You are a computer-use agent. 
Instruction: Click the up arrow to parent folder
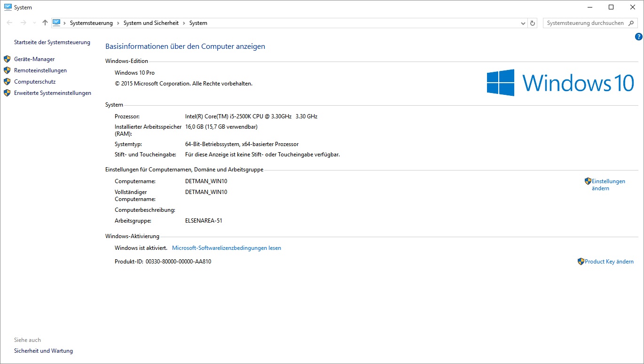(45, 23)
